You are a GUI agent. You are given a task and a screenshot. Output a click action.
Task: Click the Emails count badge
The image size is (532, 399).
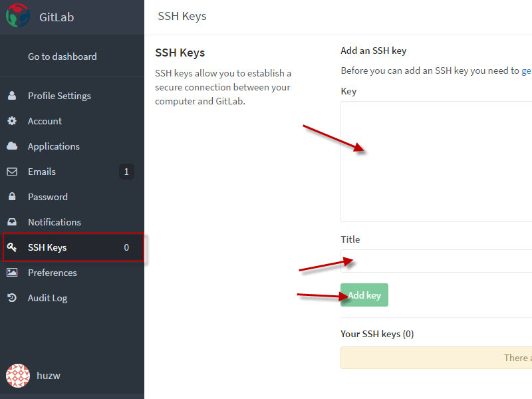click(126, 172)
